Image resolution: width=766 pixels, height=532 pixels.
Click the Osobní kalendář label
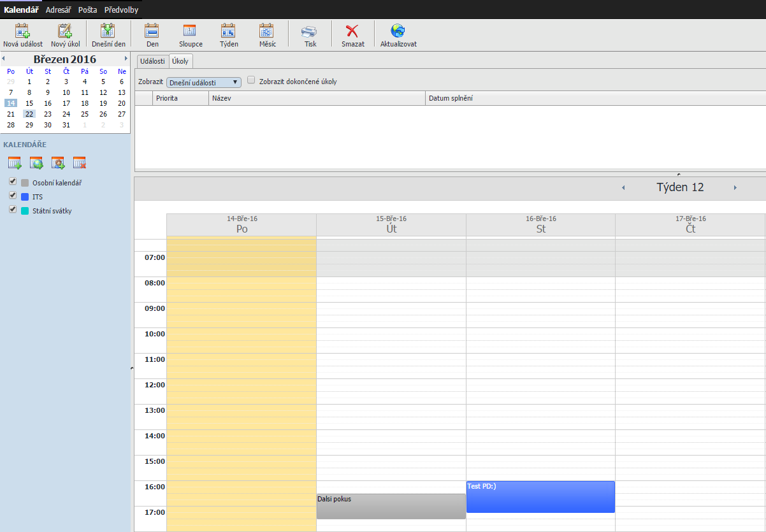(57, 183)
